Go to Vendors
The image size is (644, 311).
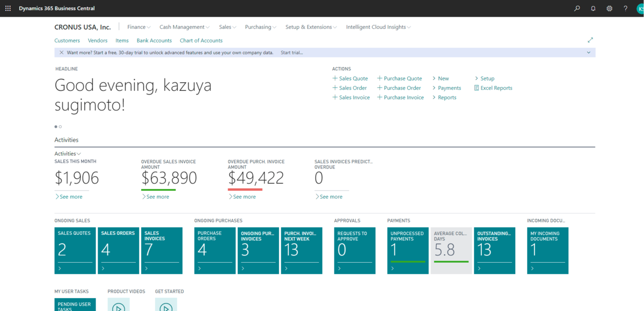point(98,40)
